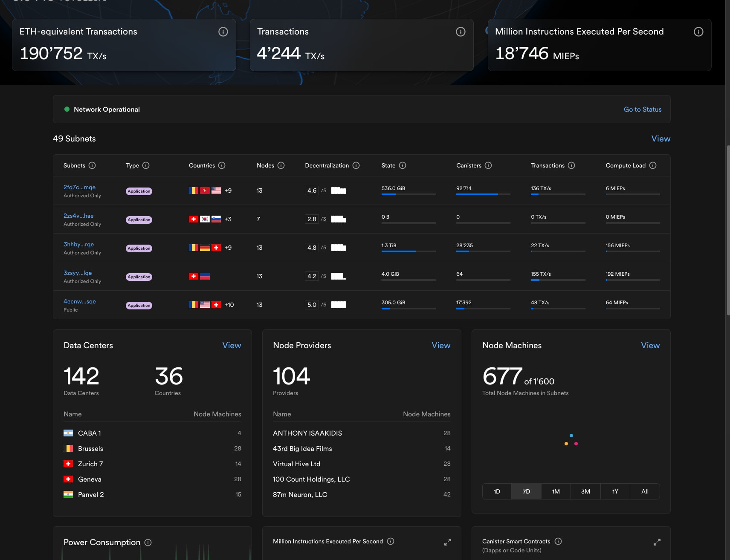Select the 1M time range

(556, 491)
